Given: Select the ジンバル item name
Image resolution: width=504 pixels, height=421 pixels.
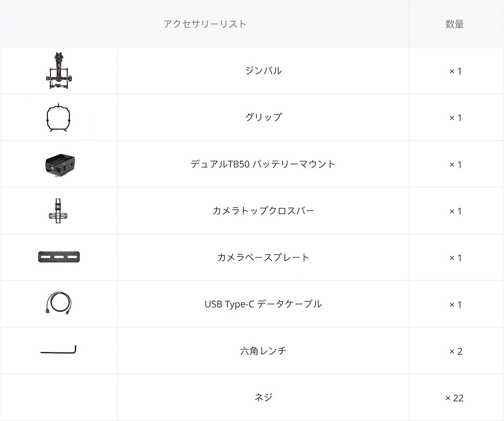Looking at the screenshot, I should pos(263,71).
